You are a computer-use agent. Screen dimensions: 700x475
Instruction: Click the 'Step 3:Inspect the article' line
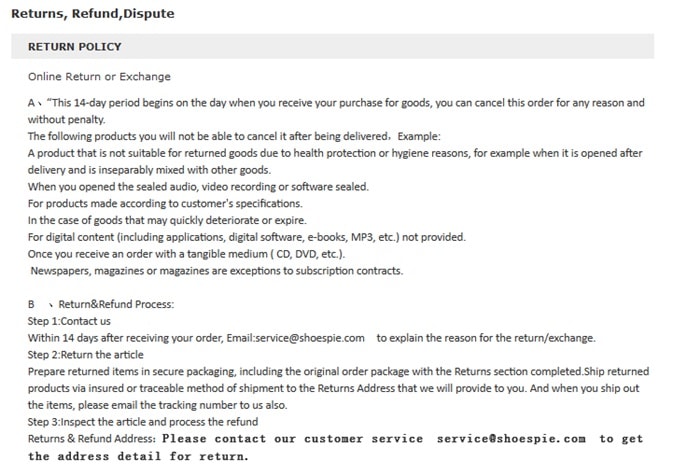click(x=143, y=422)
